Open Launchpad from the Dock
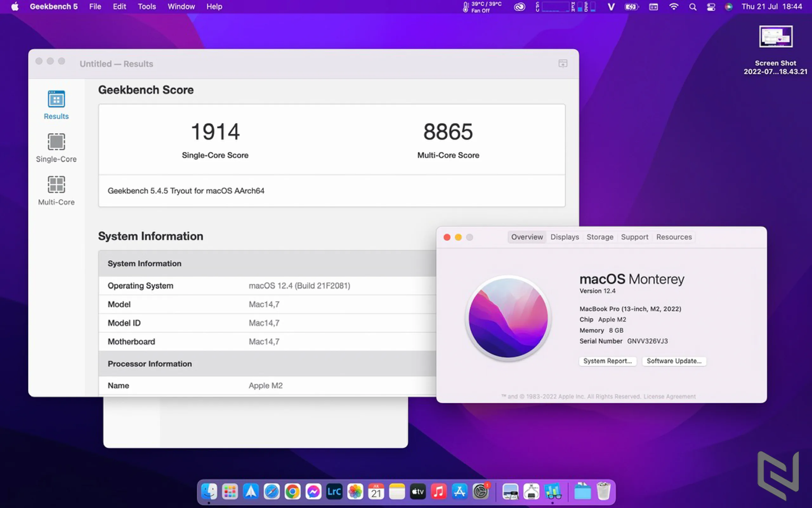Screen dimensions: 812x508 [x=230, y=492]
